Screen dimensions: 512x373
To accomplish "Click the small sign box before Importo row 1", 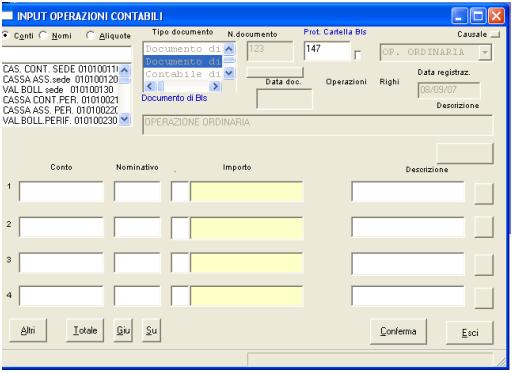I will pos(180,192).
